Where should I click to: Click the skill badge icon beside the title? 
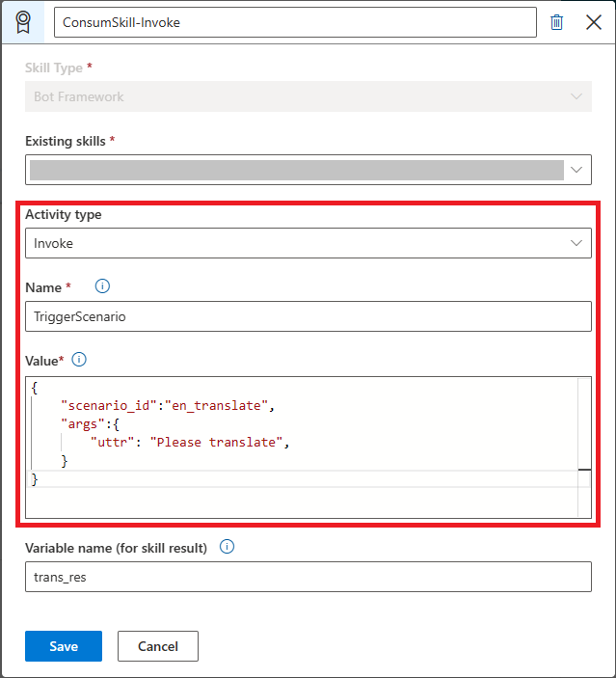[22, 22]
